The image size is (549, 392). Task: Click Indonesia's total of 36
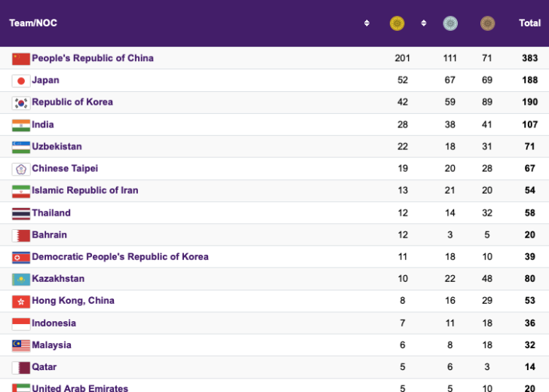(529, 323)
